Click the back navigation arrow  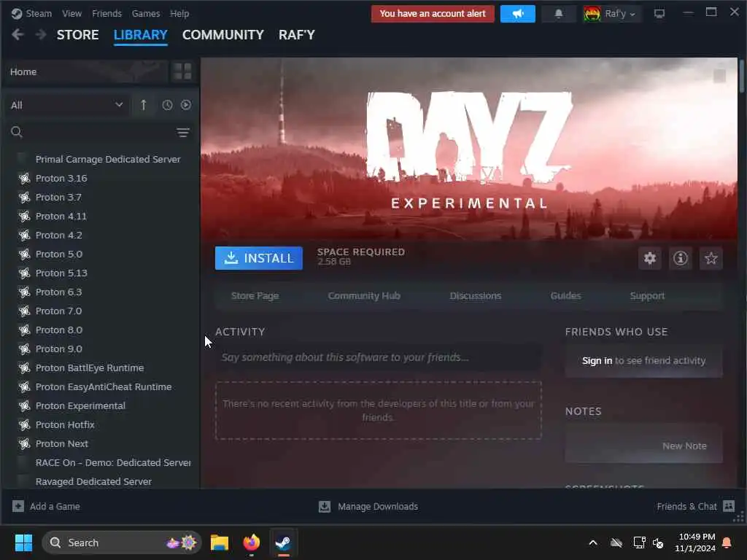(18, 35)
